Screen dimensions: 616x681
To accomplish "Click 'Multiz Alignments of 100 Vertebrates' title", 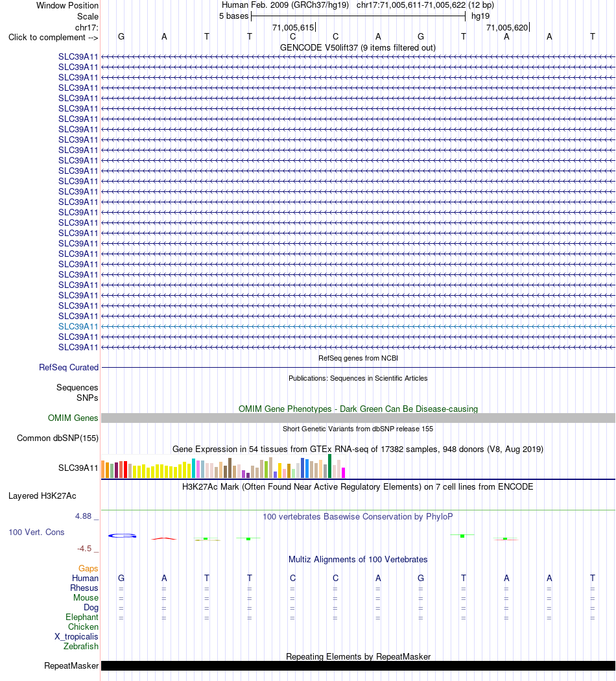I will [358, 559].
